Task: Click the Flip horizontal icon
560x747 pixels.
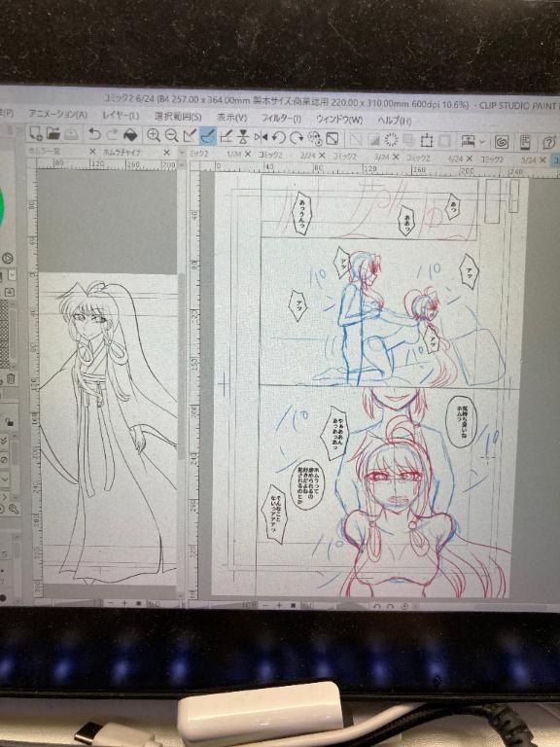Action: [x=261, y=137]
